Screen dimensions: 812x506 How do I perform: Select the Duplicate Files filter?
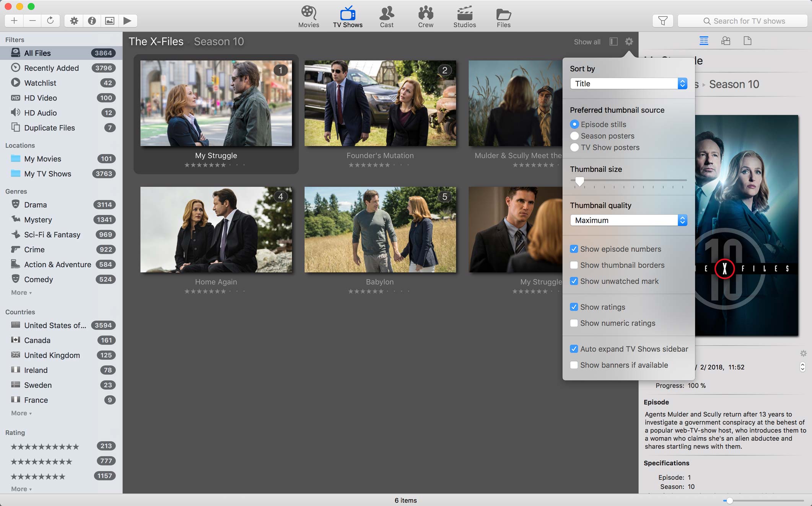tap(61, 127)
